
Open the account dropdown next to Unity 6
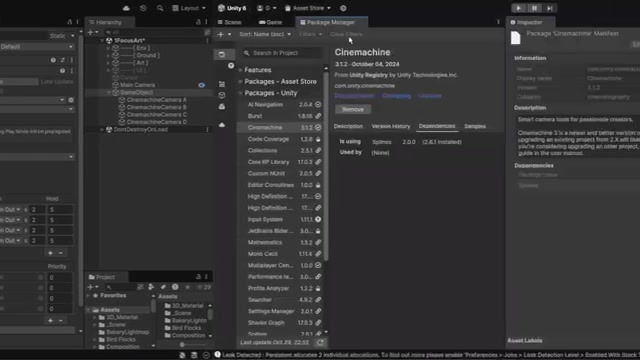click(267, 8)
